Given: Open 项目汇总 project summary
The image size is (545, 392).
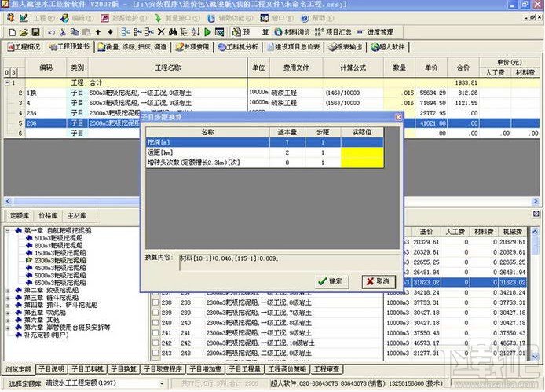Looking at the screenshot, I should [333, 32].
